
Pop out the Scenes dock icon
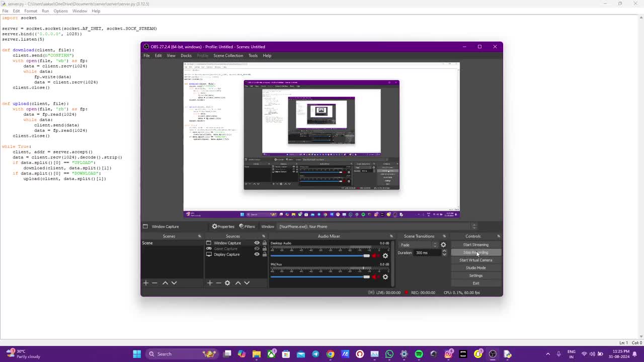(199, 236)
